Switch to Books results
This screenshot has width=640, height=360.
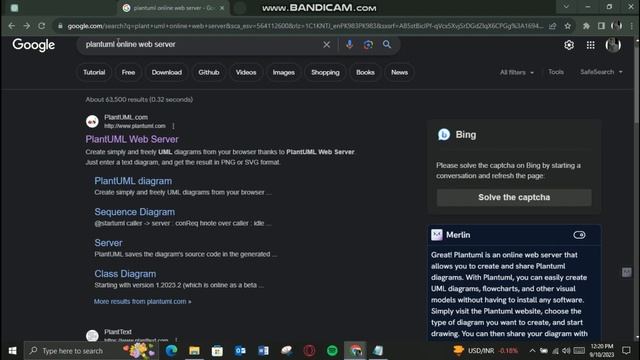tap(365, 72)
